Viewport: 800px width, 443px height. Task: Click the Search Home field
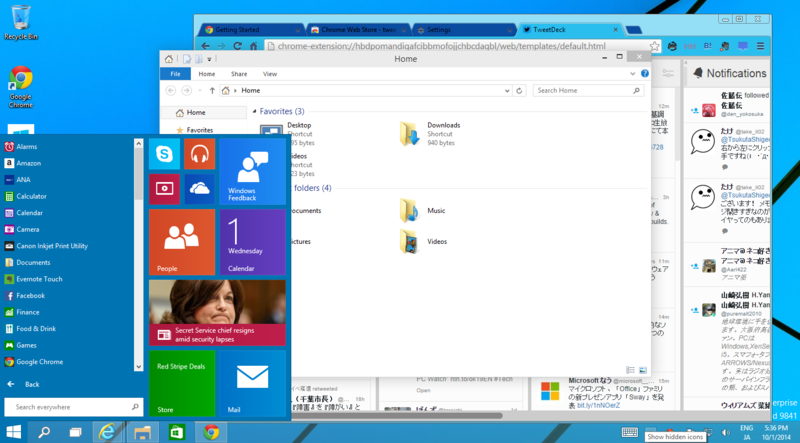(588, 90)
